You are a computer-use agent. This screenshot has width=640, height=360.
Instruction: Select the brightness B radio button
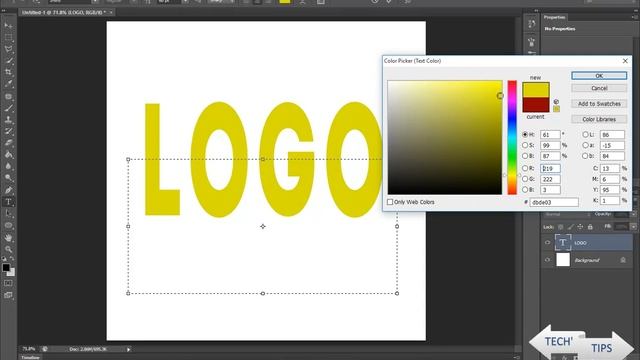(525, 156)
